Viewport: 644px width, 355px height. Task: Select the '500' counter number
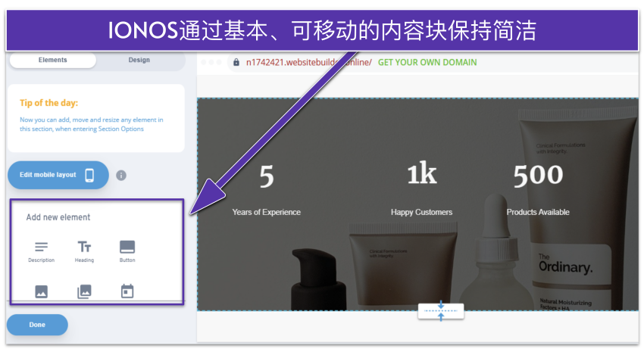538,176
